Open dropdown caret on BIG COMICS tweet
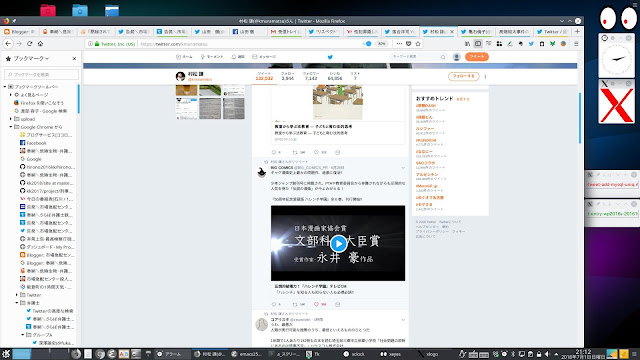 [x=403, y=168]
